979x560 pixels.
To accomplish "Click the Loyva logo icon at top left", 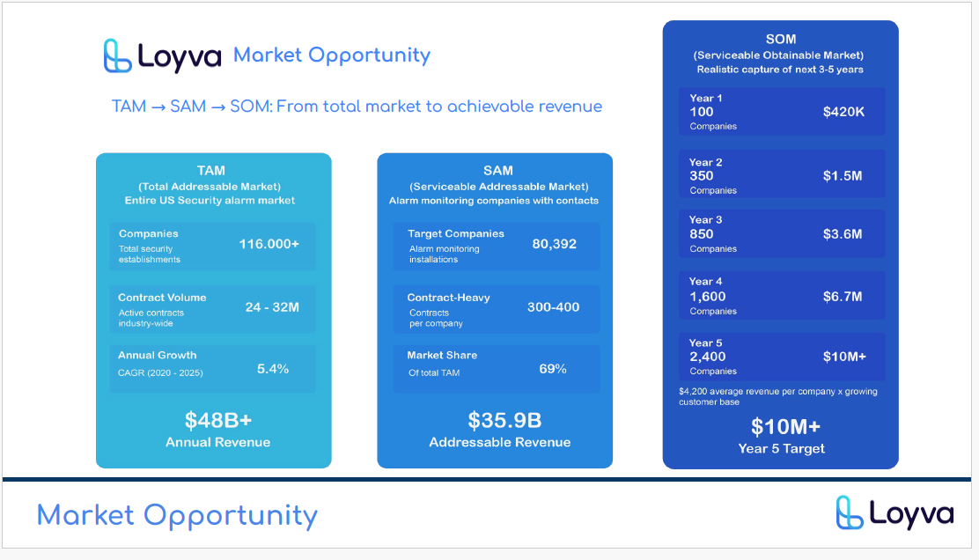I will pyautogui.click(x=117, y=55).
